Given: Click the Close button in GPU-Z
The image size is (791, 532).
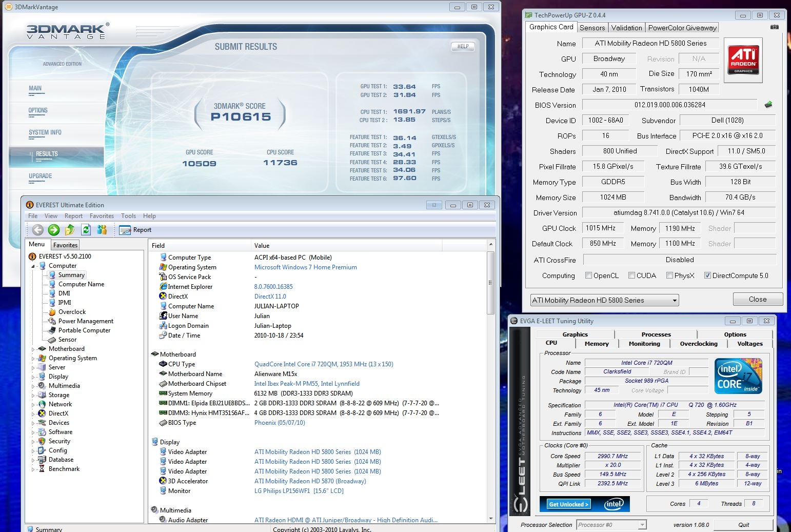Looking at the screenshot, I should click(758, 299).
